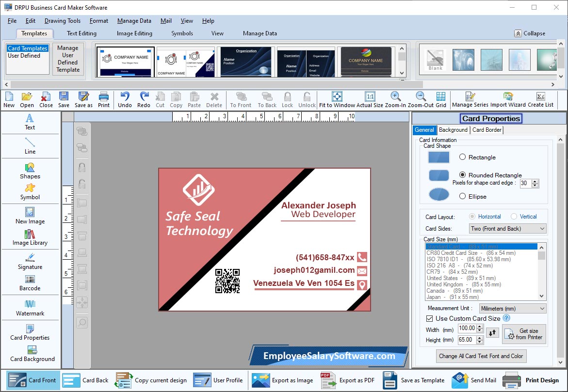Redo the last action
The image size is (568, 392).
(x=144, y=99)
